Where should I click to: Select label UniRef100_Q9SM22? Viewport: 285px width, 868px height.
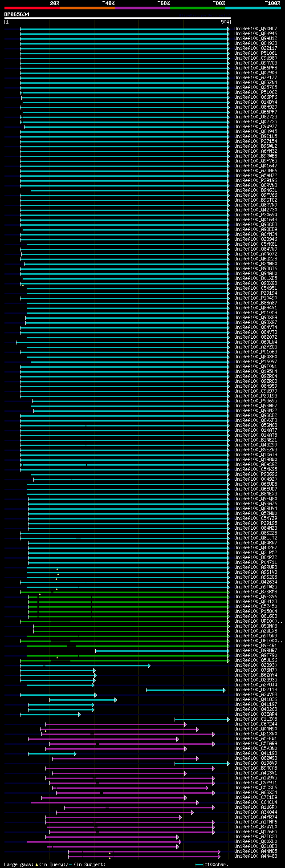(x=256, y=411)
